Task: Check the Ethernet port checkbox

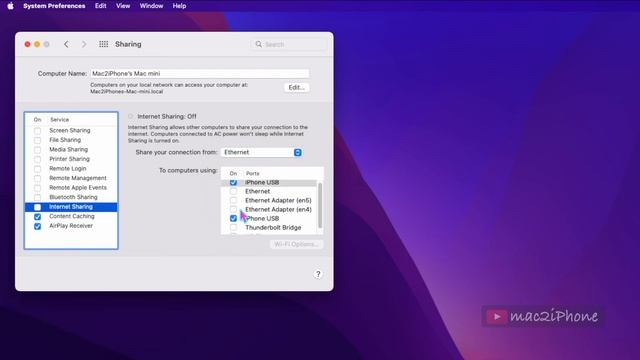Action: [x=233, y=191]
